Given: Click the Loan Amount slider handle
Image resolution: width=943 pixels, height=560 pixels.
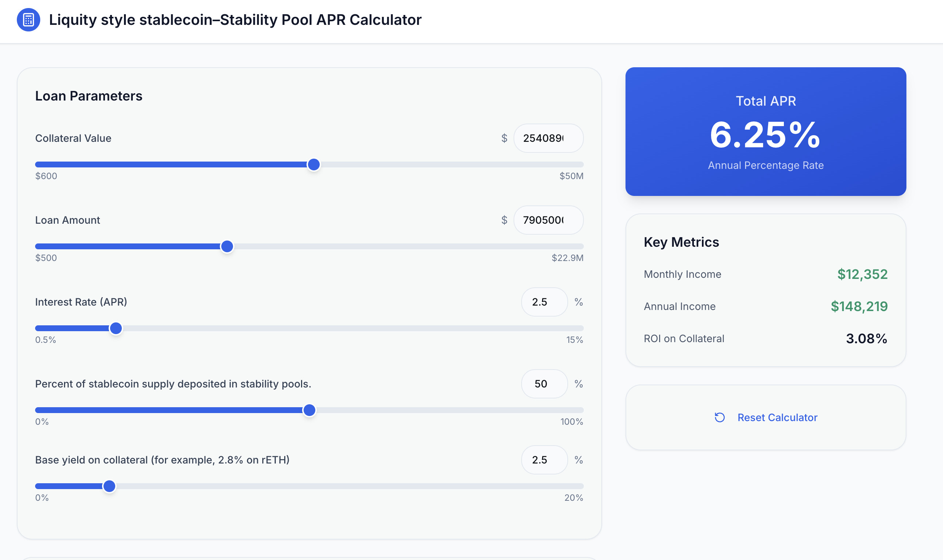Looking at the screenshot, I should 227,246.
